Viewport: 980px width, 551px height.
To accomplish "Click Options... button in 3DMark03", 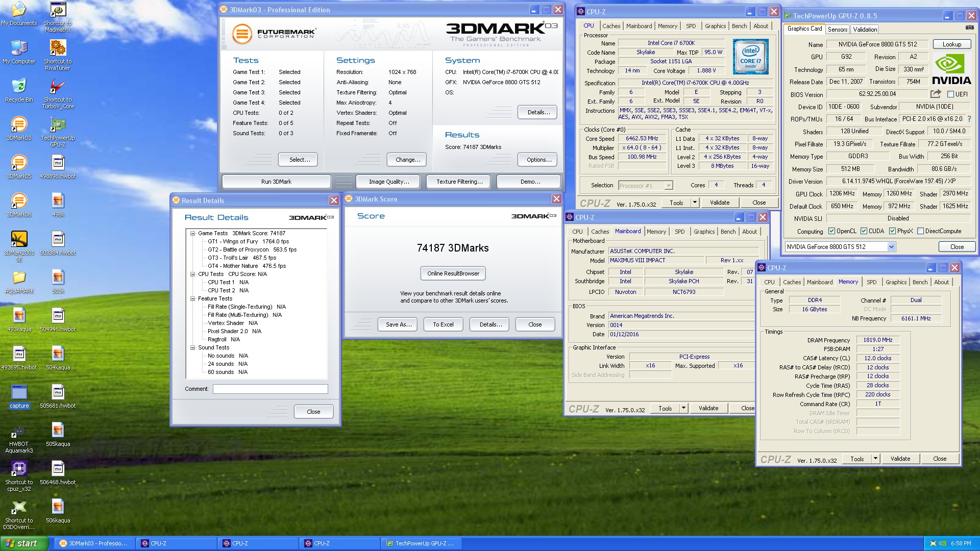I will 538,160.
